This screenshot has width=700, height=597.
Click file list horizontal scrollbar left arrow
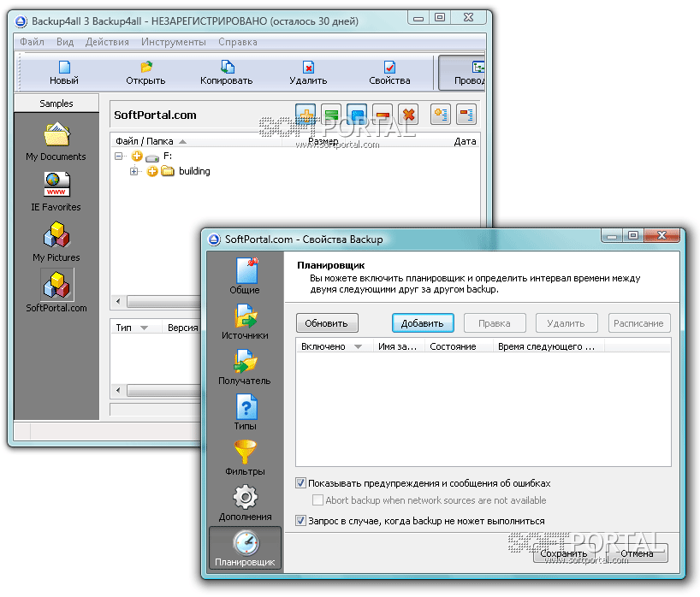[x=118, y=302]
